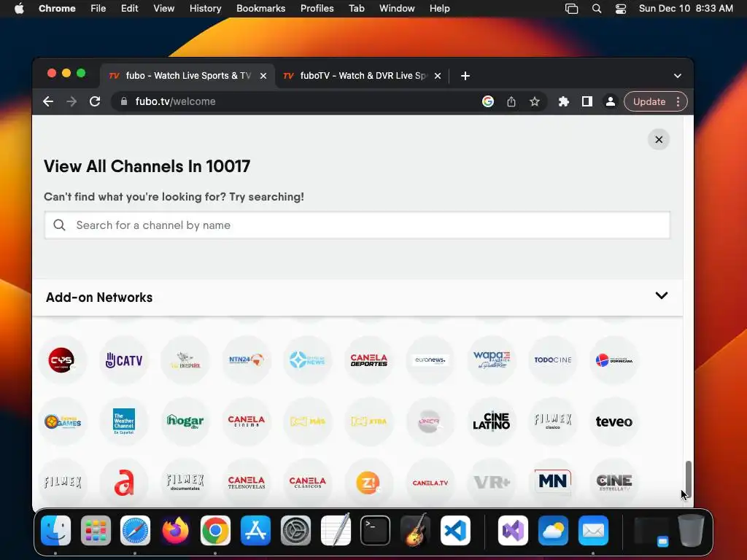This screenshot has height=560, width=747.
Task: Open the red letter 'a' channel logo
Action: click(x=124, y=483)
